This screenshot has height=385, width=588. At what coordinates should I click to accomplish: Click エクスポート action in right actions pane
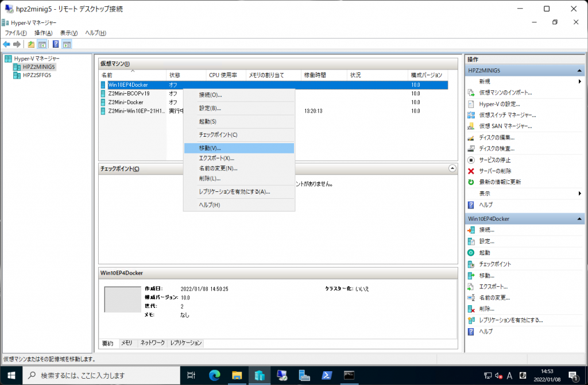click(x=493, y=287)
